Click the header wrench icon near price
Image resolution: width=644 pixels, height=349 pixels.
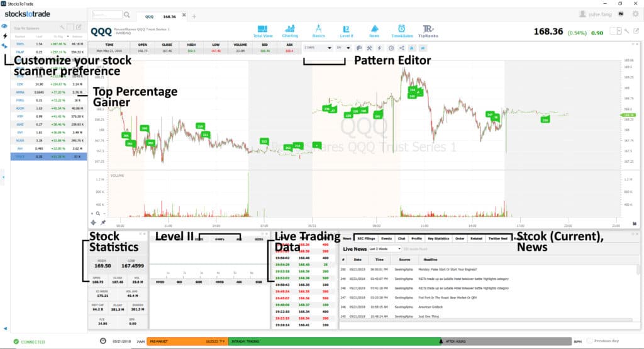click(627, 31)
